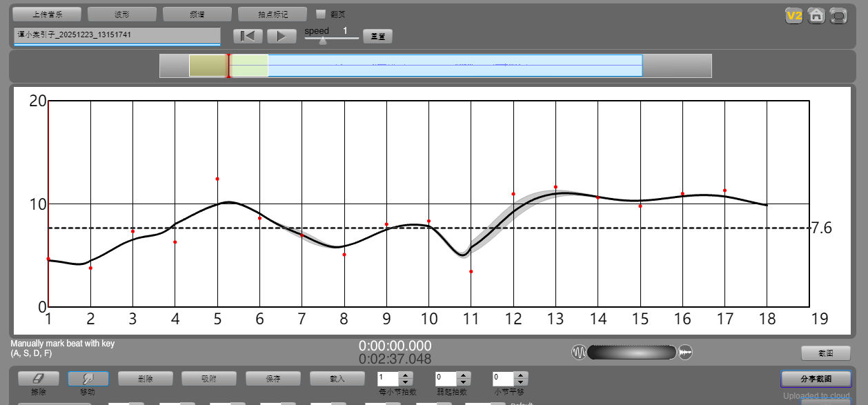The width and height of the screenshot is (868, 405).
Task: Increase 小节平移 value with up arrow
Action: click(521, 375)
